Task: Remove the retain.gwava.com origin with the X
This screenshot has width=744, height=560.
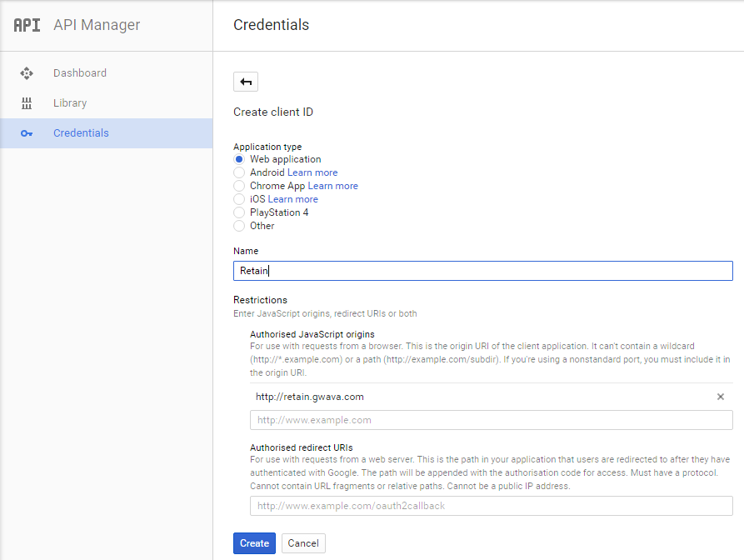Action: click(720, 397)
